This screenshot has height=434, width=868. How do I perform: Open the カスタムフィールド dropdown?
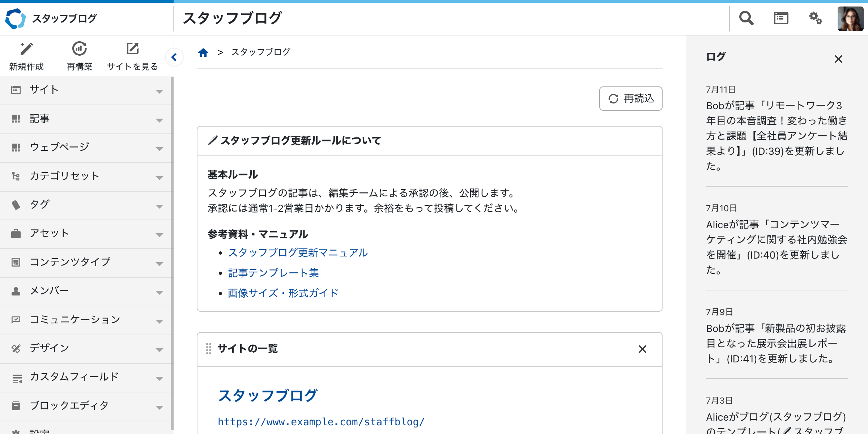point(160,379)
